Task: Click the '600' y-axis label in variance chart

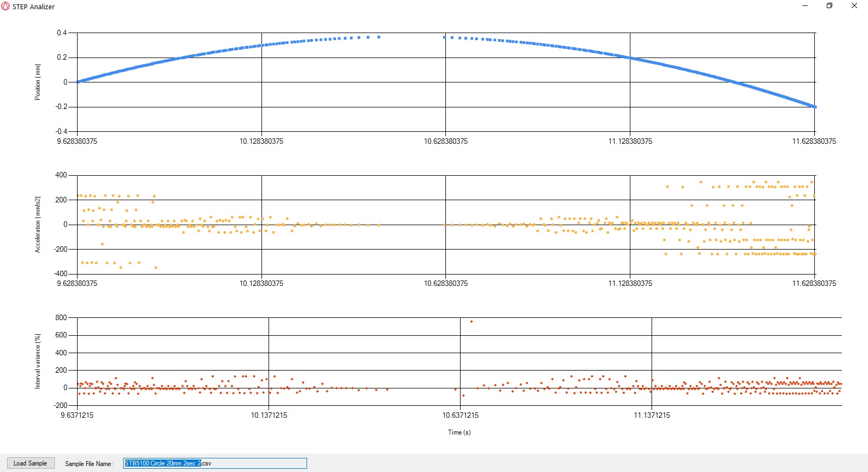Action: point(61,335)
